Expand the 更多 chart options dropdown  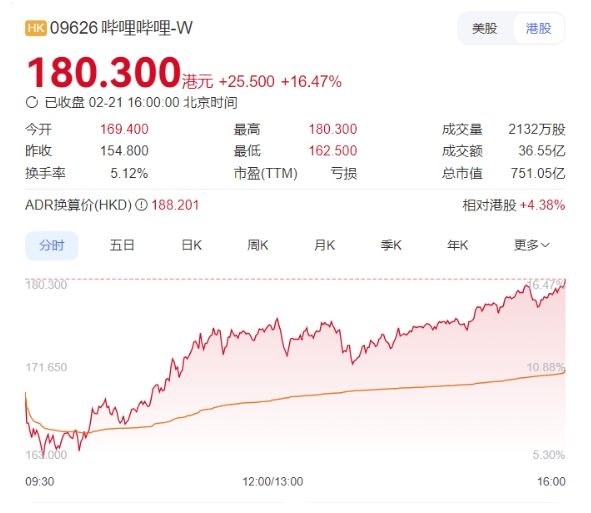[x=532, y=245]
